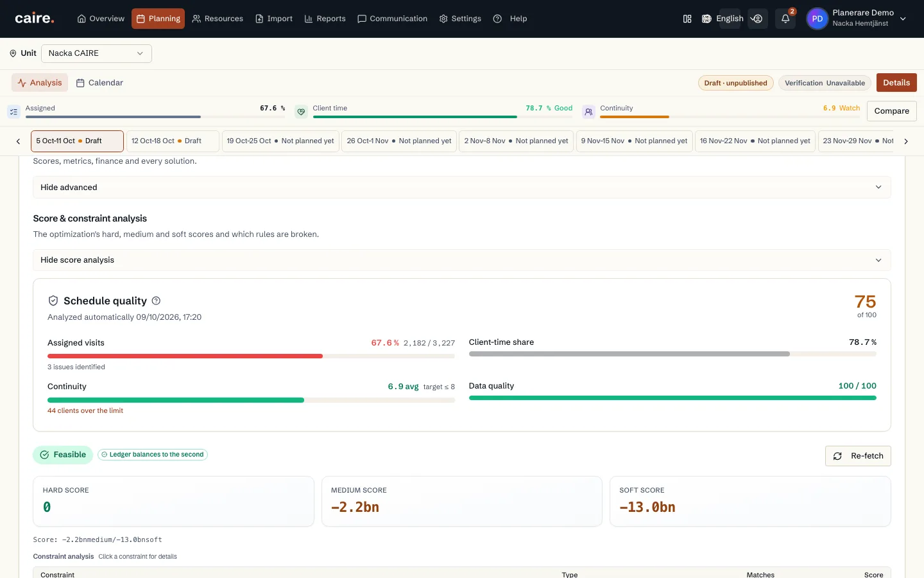Click the Continuity people icon
The height and width of the screenshot is (578, 924).
pyautogui.click(x=588, y=112)
